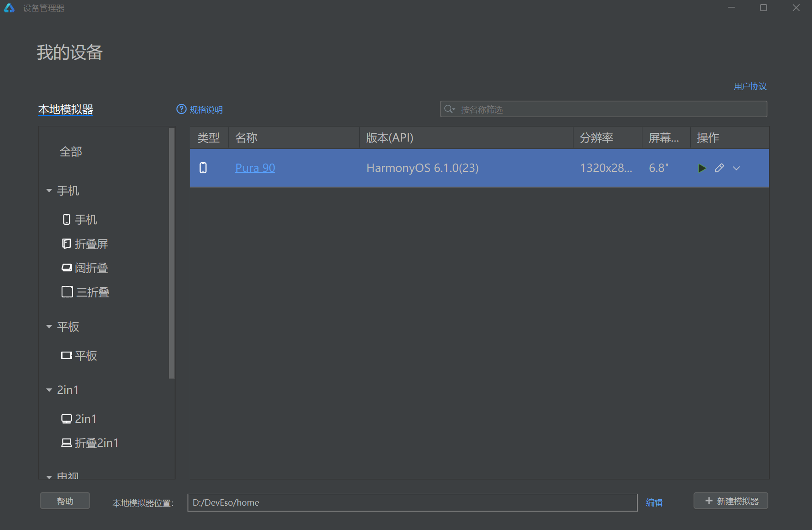Sort by the 分辨率 column header
Viewport: 812px width, 530px height.
click(x=608, y=138)
